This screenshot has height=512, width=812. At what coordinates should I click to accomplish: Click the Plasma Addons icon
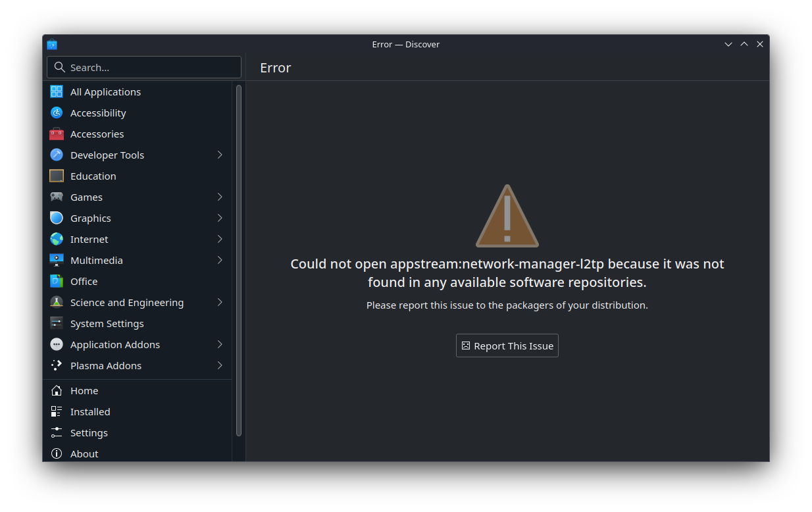click(x=57, y=365)
